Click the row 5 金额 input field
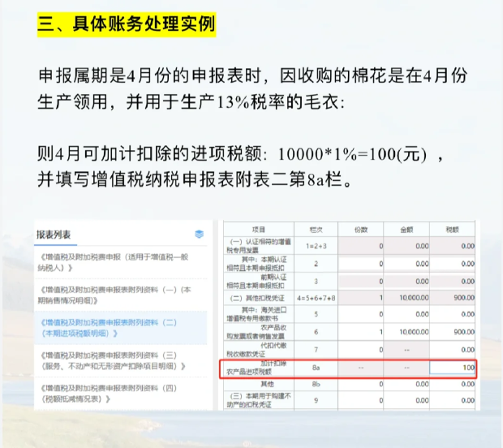This screenshot has height=448, width=503. tap(406, 314)
